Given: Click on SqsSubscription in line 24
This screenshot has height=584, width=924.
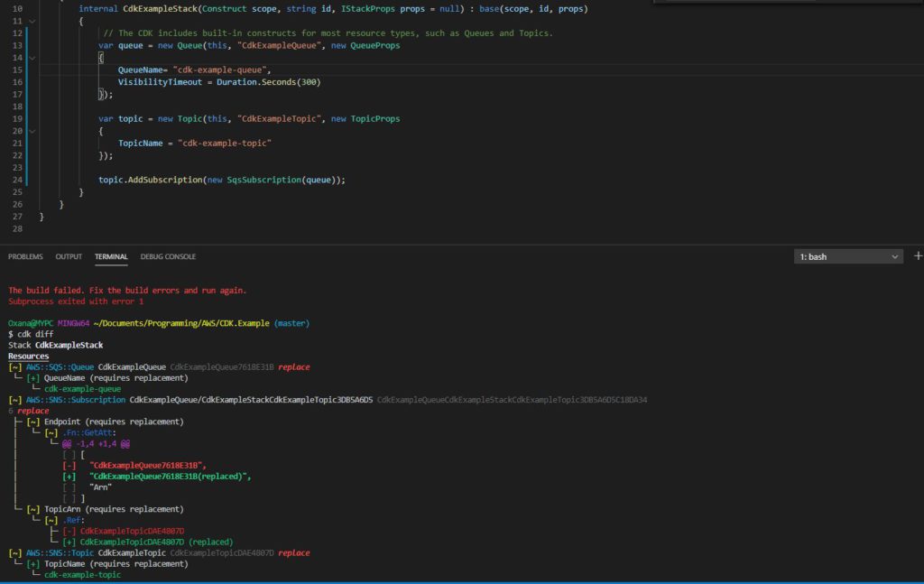Looking at the screenshot, I should click(x=264, y=180).
